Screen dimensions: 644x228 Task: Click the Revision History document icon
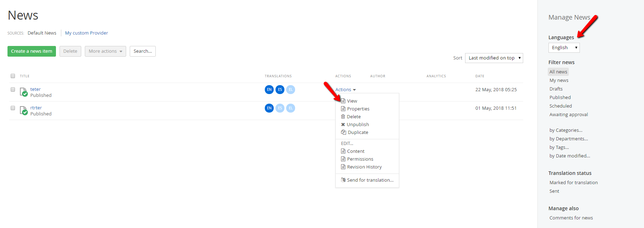(343, 167)
